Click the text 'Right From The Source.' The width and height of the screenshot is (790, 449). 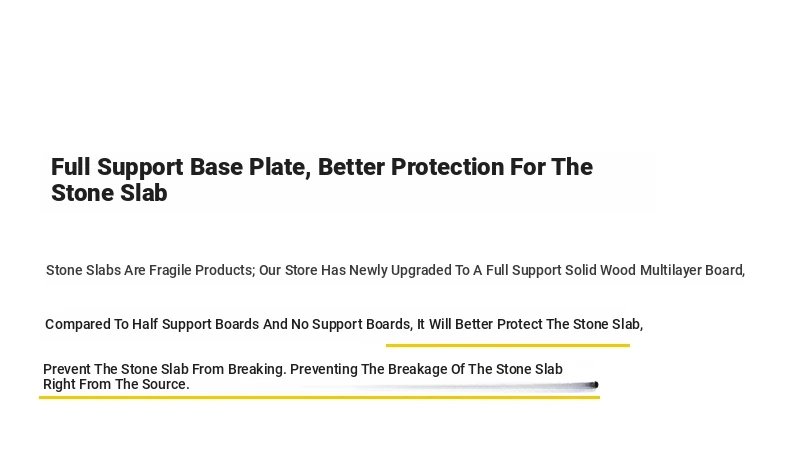(116, 384)
